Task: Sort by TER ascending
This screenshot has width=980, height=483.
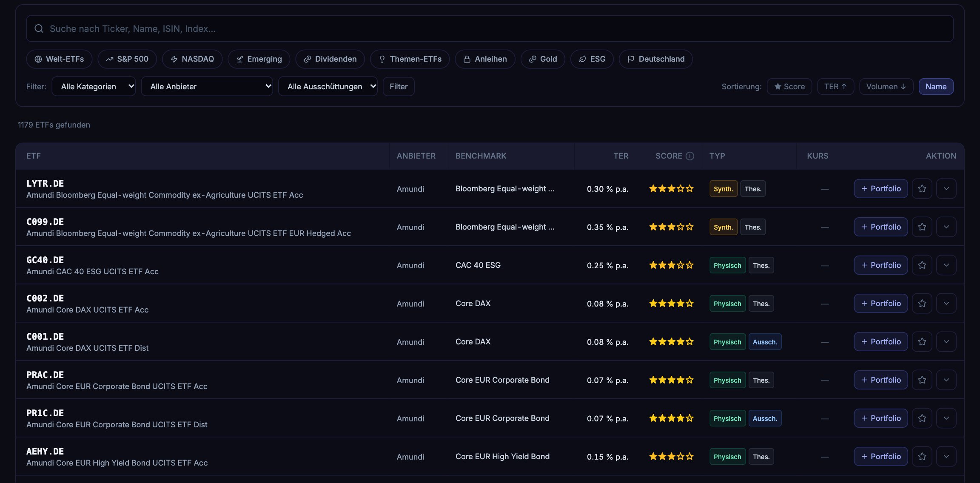Action: tap(835, 87)
